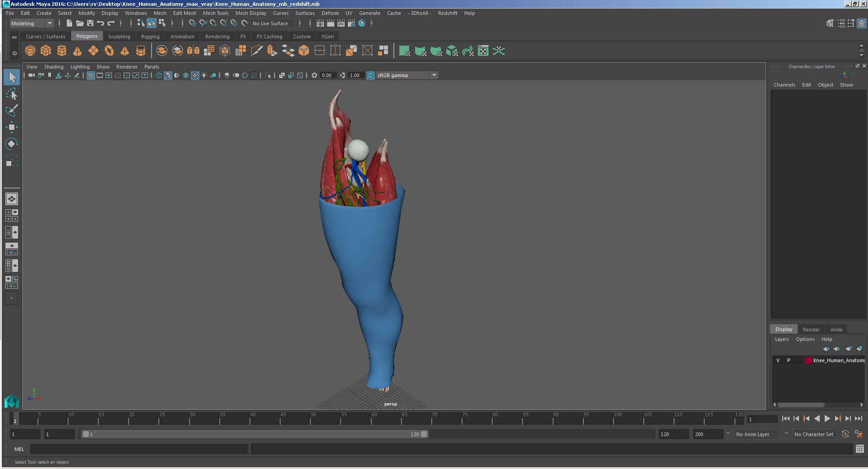The image size is (868, 469).
Task: Click the MEL command line input
Action: click(x=139, y=449)
